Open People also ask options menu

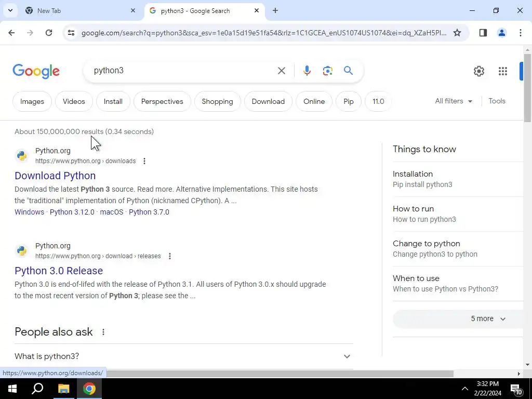pyautogui.click(x=103, y=332)
